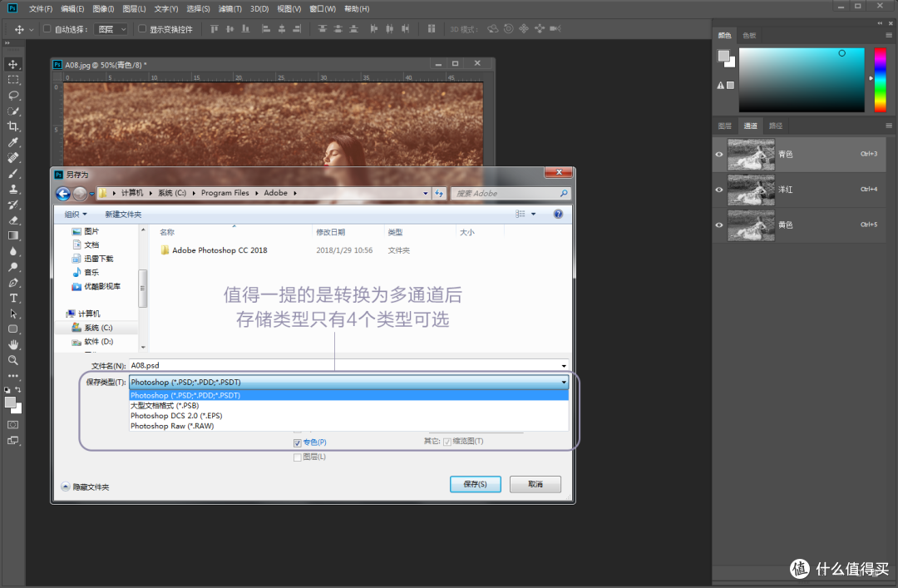This screenshot has width=898, height=588.
Task: Open the 保存类型 file format dropdown
Action: pyautogui.click(x=564, y=381)
